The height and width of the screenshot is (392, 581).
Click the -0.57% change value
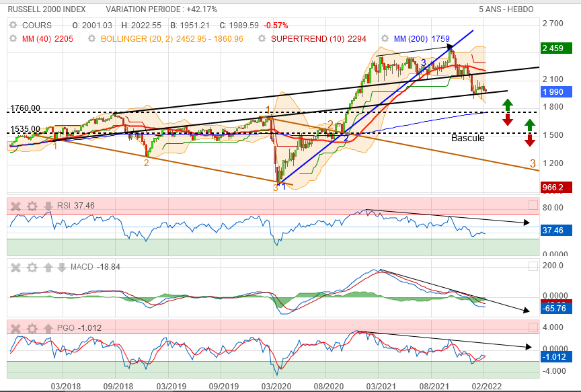click(x=276, y=25)
